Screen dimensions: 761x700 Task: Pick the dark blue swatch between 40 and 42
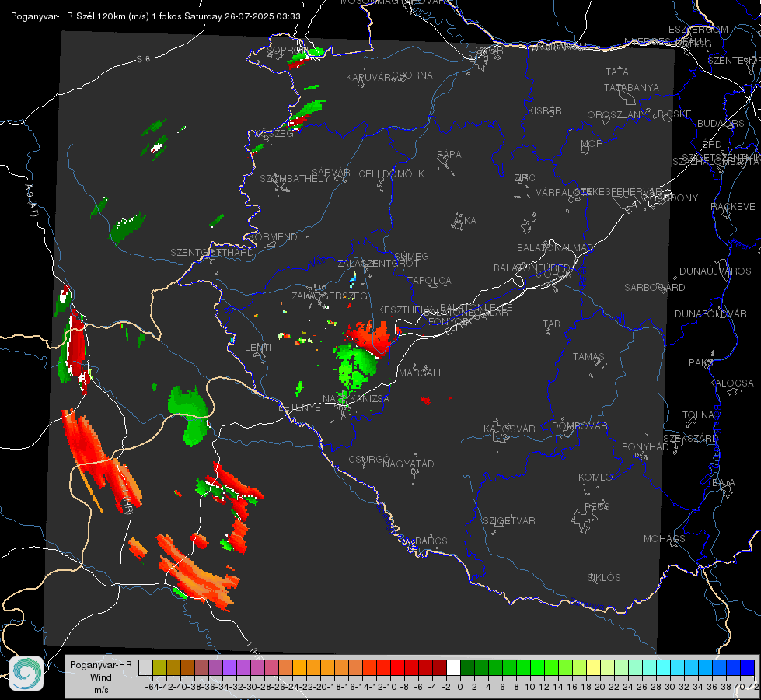tap(748, 667)
